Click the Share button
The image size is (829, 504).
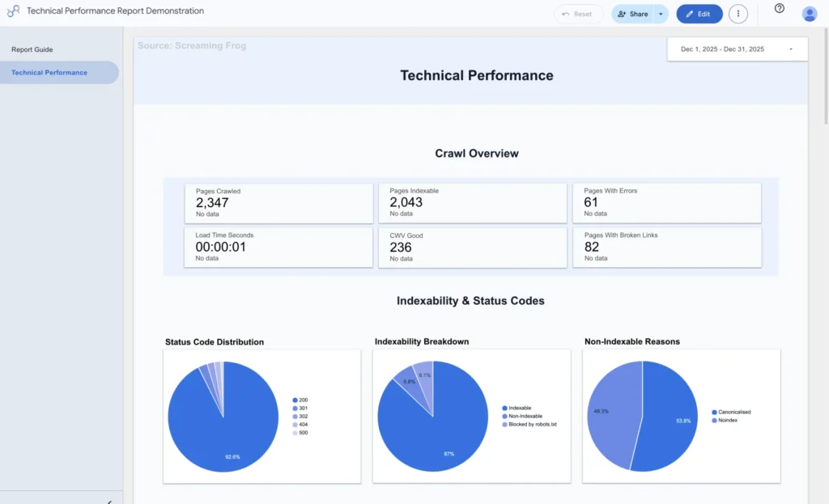pyautogui.click(x=633, y=14)
